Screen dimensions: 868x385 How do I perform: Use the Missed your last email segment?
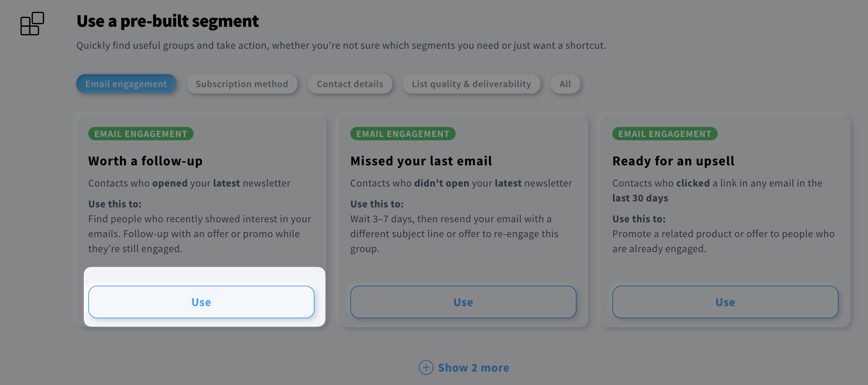[x=463, y=302]
